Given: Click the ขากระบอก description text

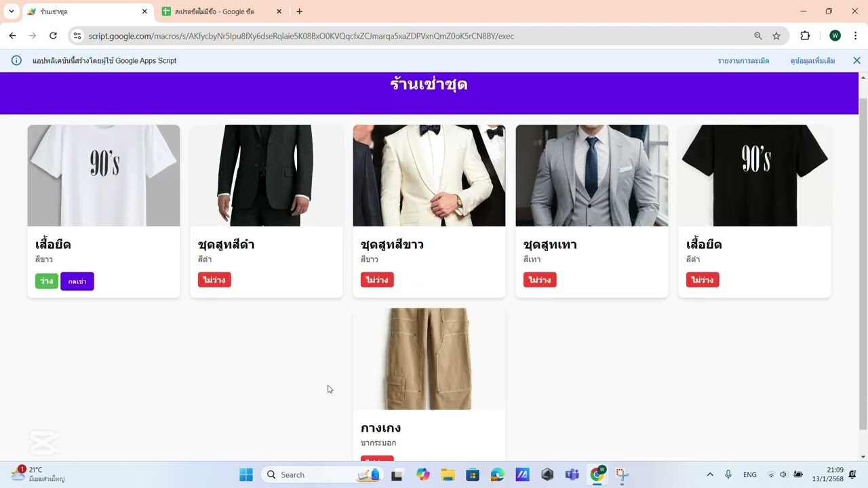Looking at the screenshot, I should click(378, 443).
